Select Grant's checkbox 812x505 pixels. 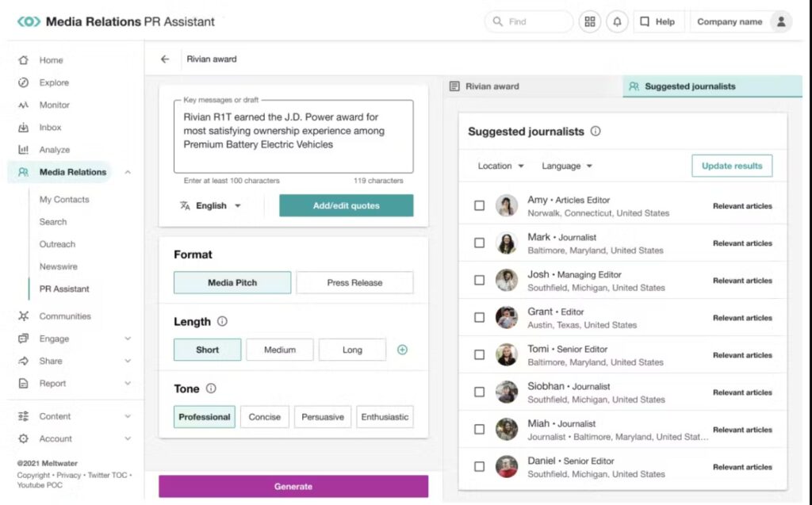(480, 317)
